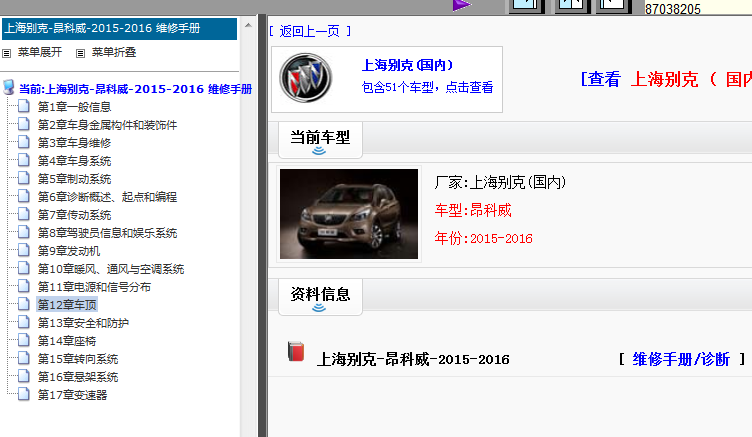Click the document icon for 第6章诊断概述、起点和编程
The image size is (752, 437).
coord(24,196)
